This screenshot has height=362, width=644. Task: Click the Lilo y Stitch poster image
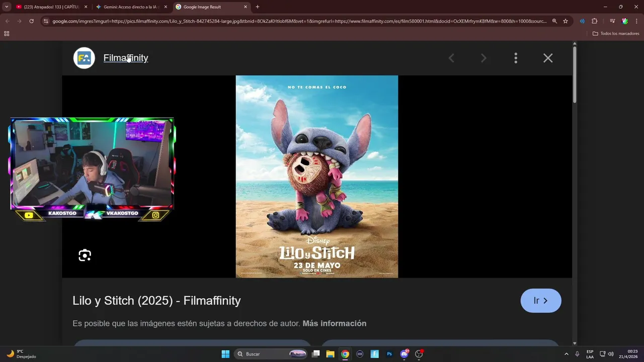pos(317,176)
